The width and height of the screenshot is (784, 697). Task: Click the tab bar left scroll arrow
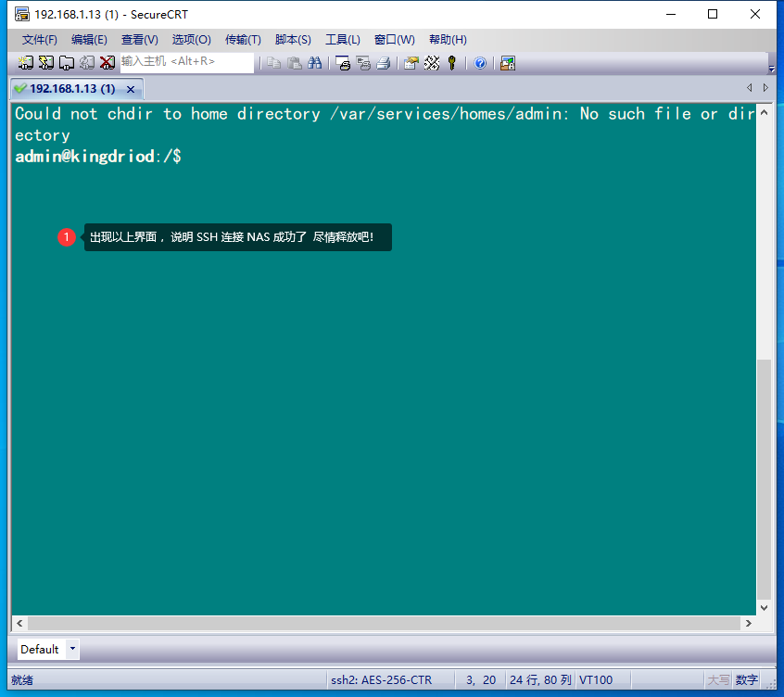[749, 87]
